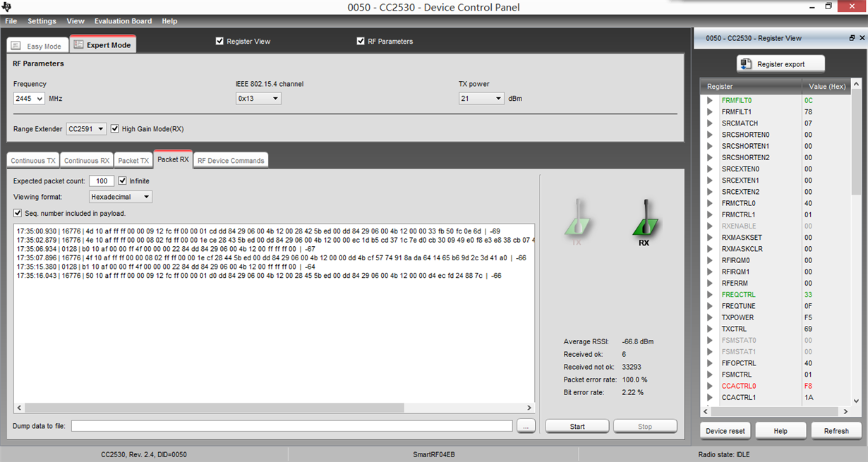868x462 pixels.
Task: Uncheck High Gain Mode(RX)
Action: point(115,128)
